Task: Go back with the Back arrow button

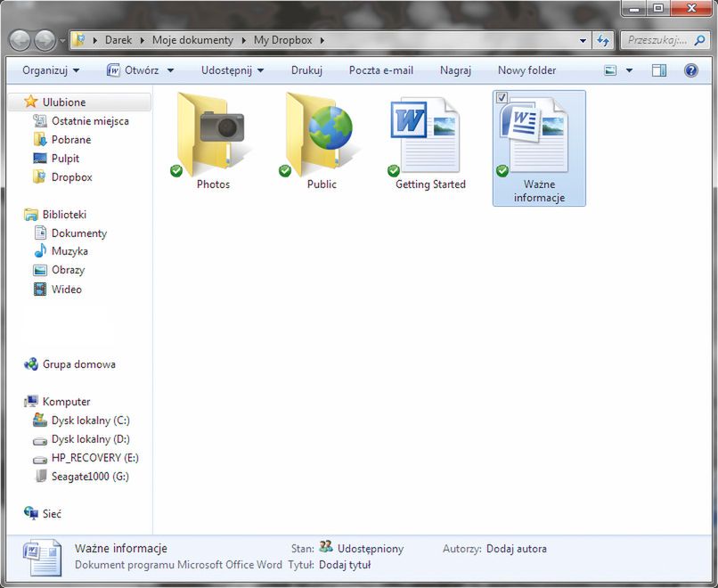Action: pyautogui.click(x=20, y=41)
